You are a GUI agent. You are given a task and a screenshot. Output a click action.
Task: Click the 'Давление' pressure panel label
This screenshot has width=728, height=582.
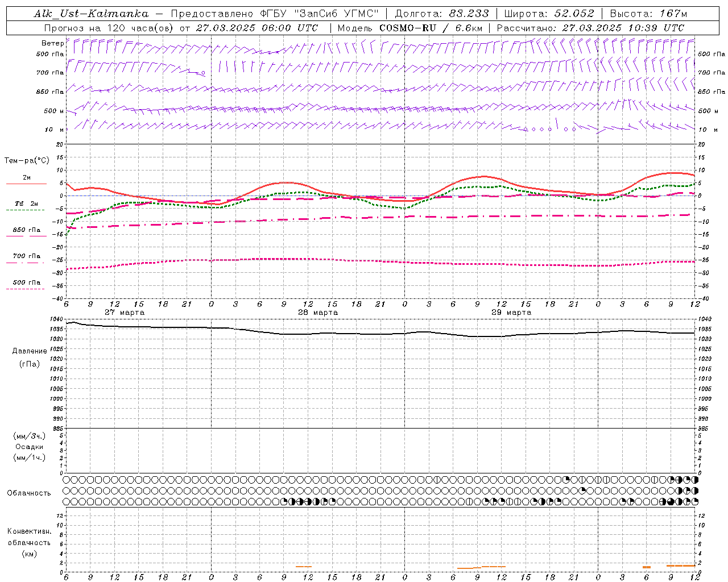point(30,351)
